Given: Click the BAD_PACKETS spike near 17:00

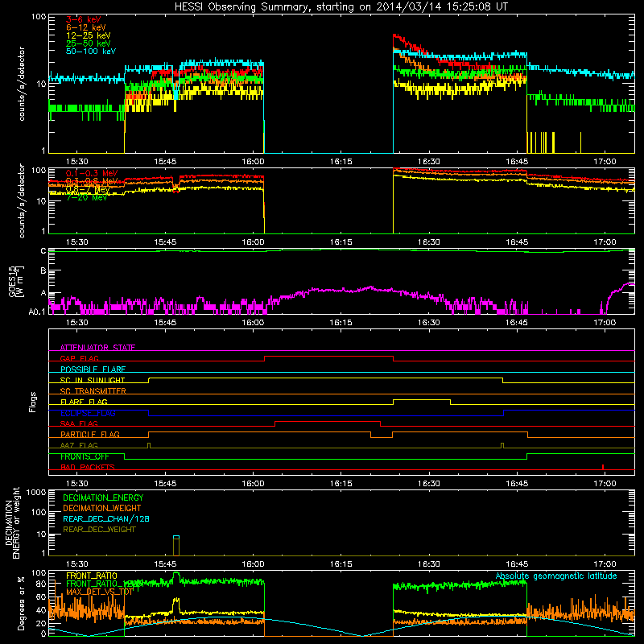Looking at the screenshot, I should [602, 467].
